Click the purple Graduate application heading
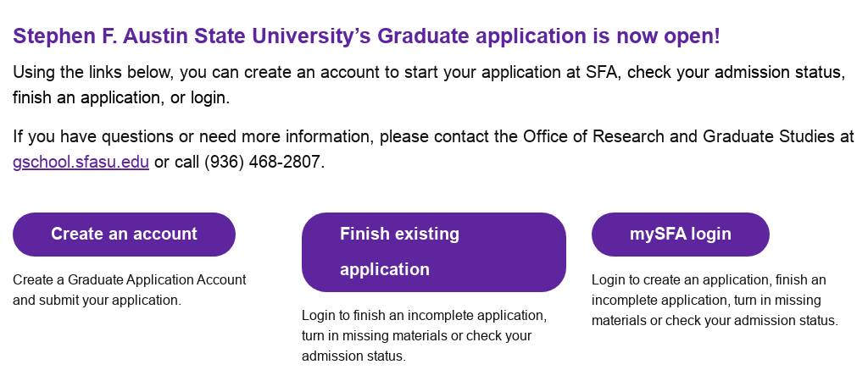This screenshot has width=868, height=370. 366,37
